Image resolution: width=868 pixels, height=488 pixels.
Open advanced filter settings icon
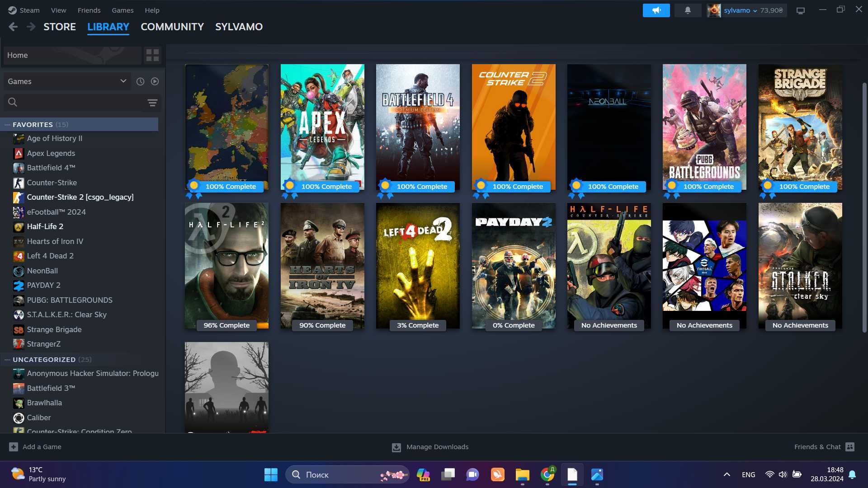point(152,103)
